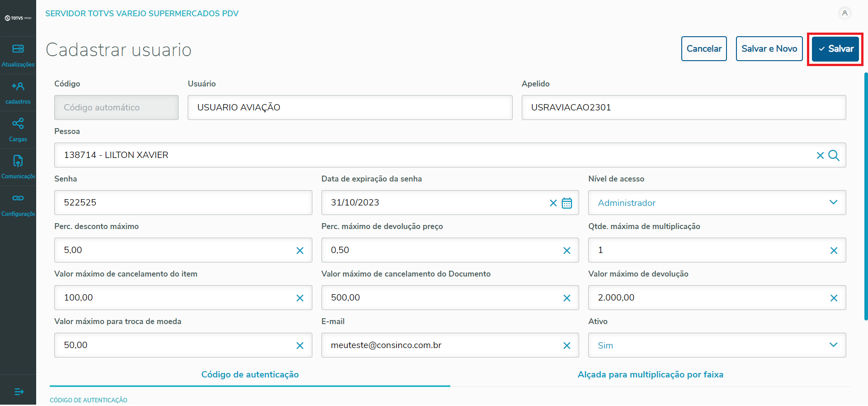Clear the password expiration date

coord(553,203)
